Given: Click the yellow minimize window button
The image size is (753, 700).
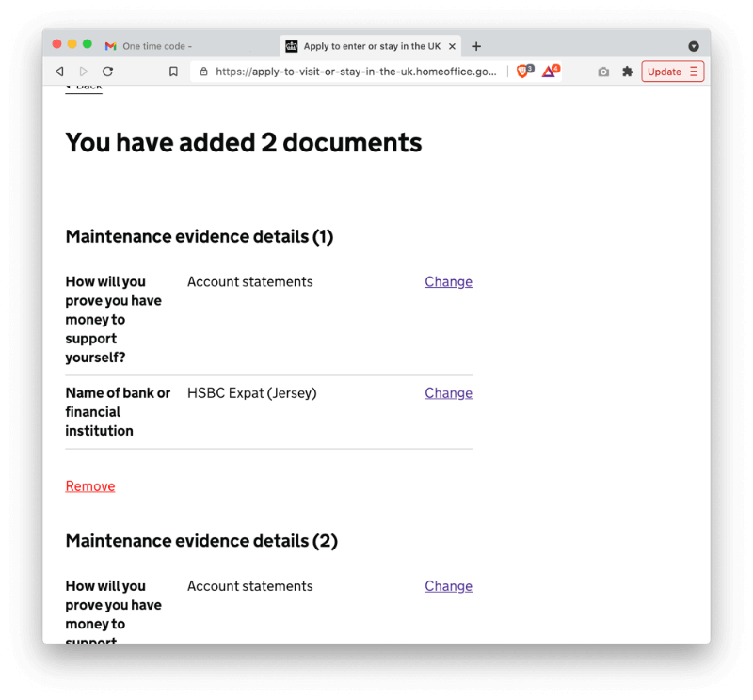Looking at the screenshot, I should click(72, 44).
